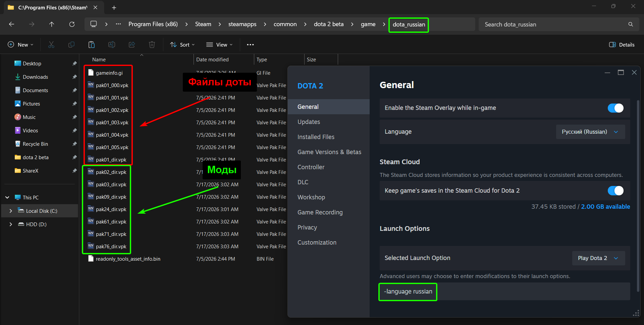This screenshot has width=644, height=325.
Task: Click the Paste clipboard icon
Action: (x=92, y=45)
